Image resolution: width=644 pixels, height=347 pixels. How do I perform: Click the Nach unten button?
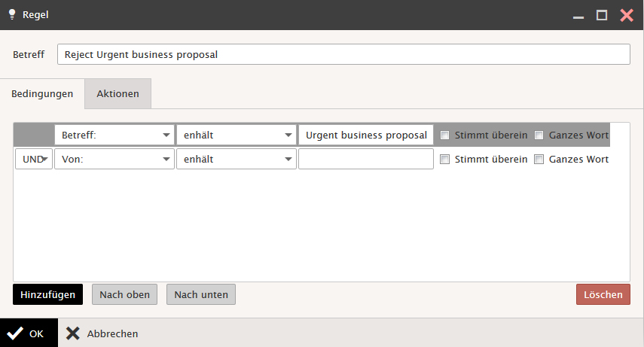click(x=201, y=294)
